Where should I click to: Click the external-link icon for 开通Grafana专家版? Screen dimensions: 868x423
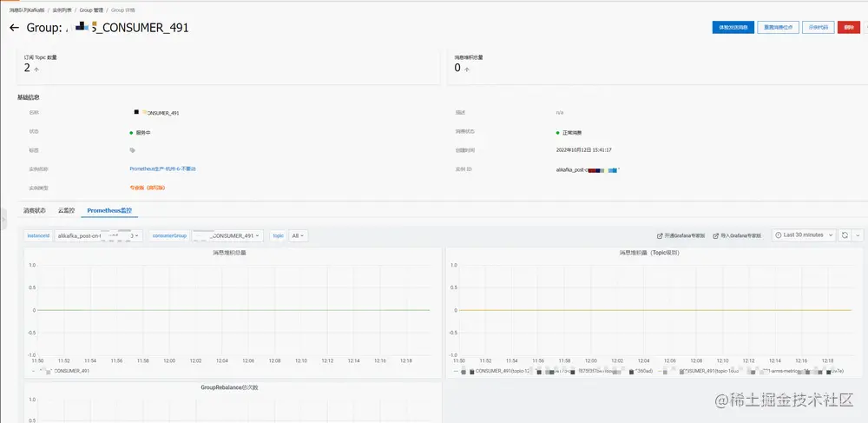click(660, 236)
